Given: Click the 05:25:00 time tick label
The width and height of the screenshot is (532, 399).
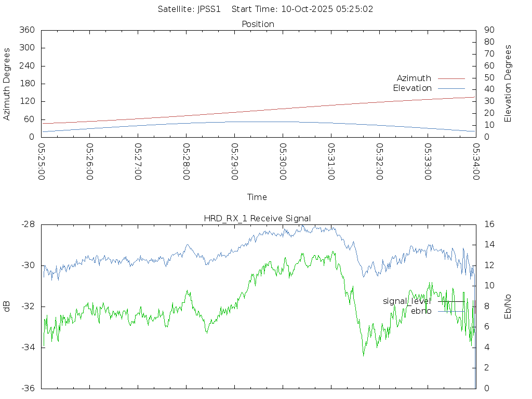Looking at the screenshot, I should click(42, 161).
